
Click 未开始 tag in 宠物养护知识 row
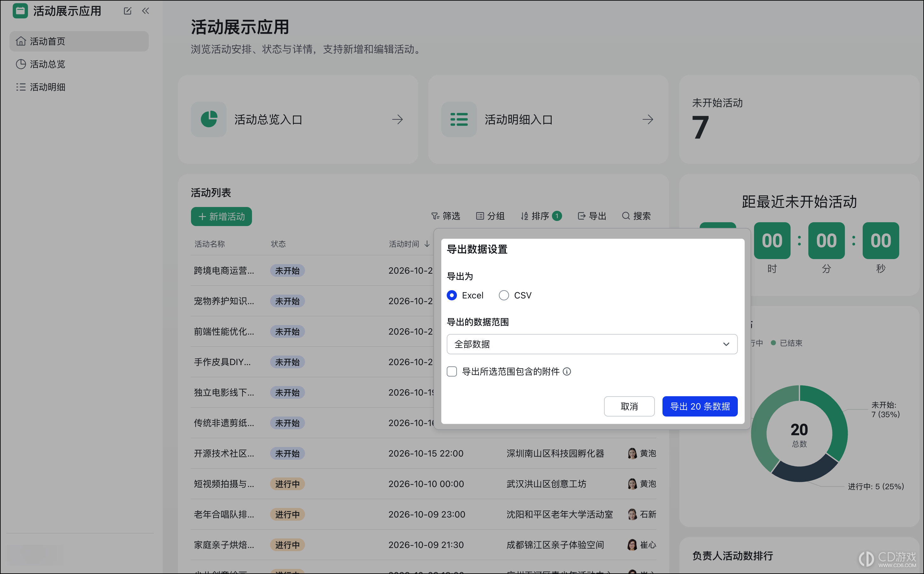click(287, 301)
